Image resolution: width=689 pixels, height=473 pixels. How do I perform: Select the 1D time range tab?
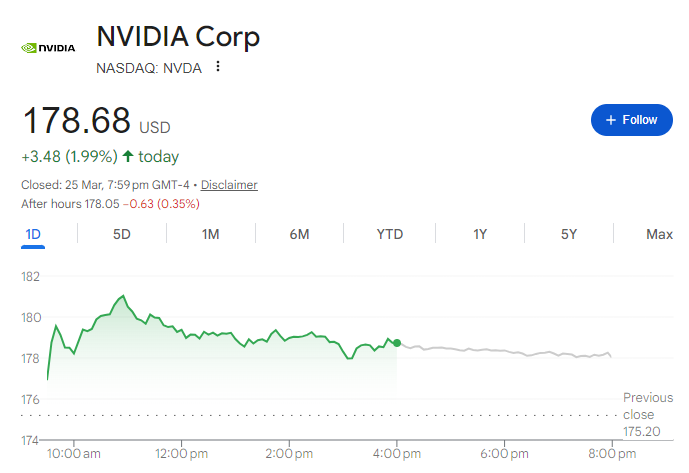tap(33, 234)
